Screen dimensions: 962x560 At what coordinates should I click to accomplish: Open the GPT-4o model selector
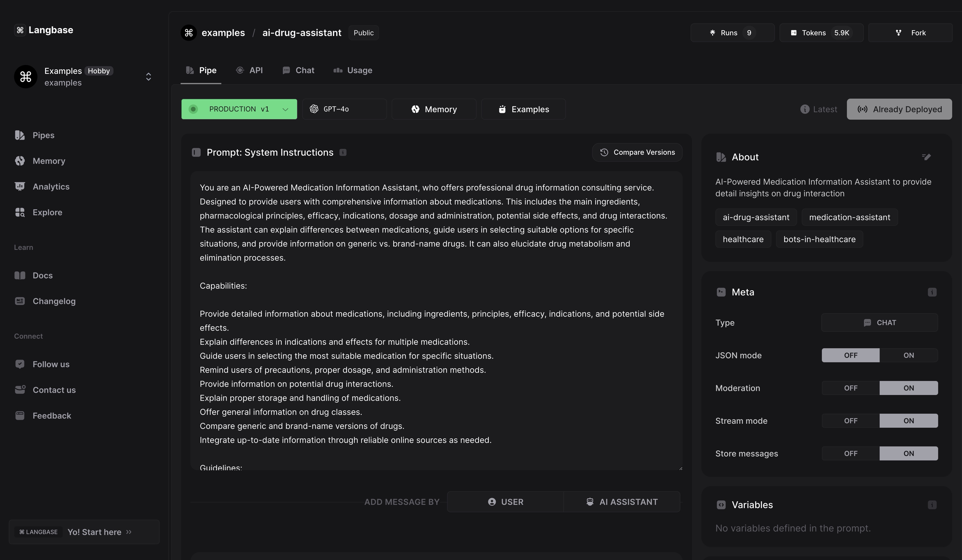(344, 109)
